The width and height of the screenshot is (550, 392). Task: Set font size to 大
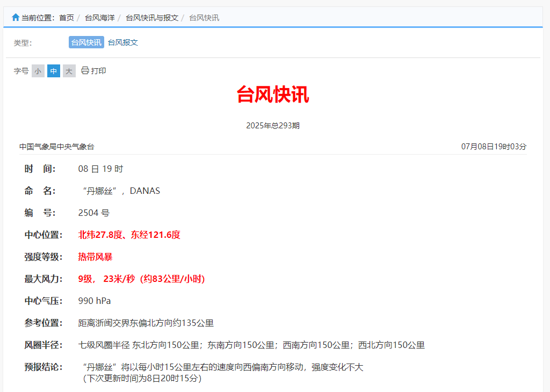point(69,70)
